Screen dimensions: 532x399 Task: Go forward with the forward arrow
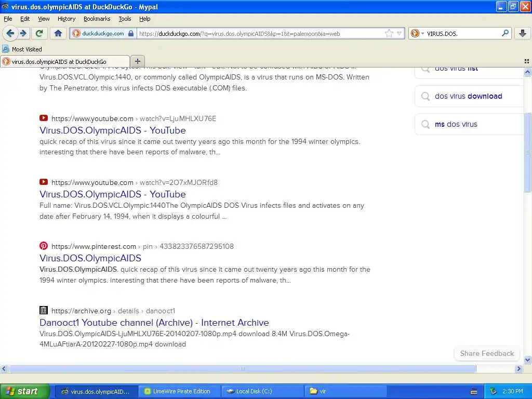click(x=23, y=33)
